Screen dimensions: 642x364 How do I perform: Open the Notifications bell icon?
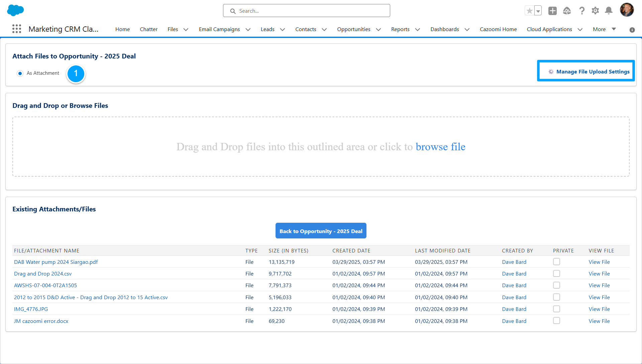(609, 11)
